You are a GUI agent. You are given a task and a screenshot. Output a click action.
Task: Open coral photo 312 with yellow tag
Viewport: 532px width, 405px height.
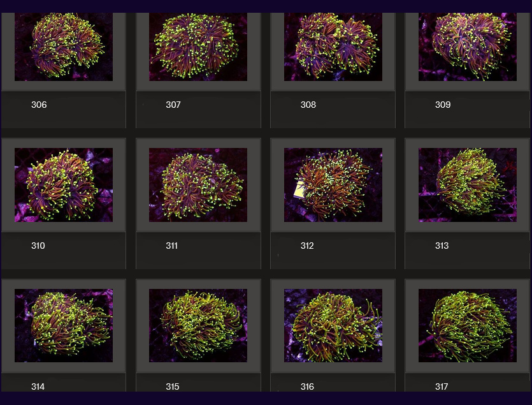coord(333,185)
